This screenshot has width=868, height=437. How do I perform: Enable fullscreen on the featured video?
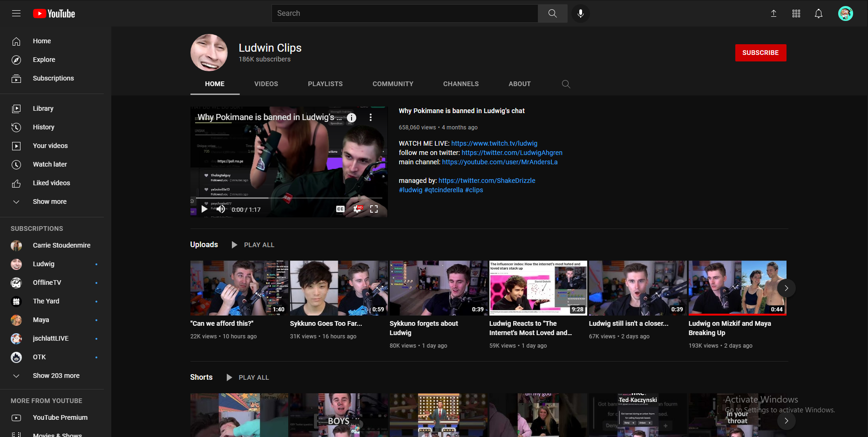pos(374,209)
